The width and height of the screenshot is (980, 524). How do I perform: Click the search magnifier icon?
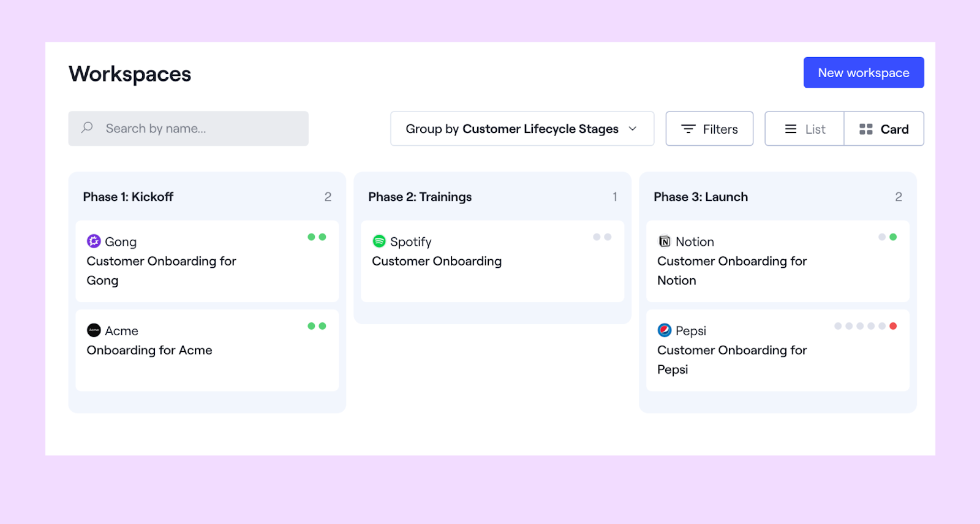87,127
